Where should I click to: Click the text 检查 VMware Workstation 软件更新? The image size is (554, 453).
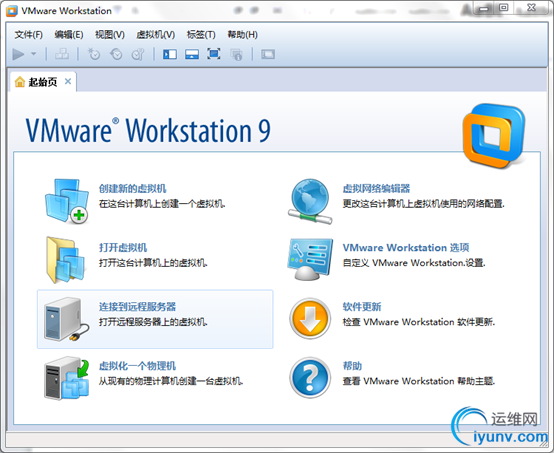tap(419, 322)
